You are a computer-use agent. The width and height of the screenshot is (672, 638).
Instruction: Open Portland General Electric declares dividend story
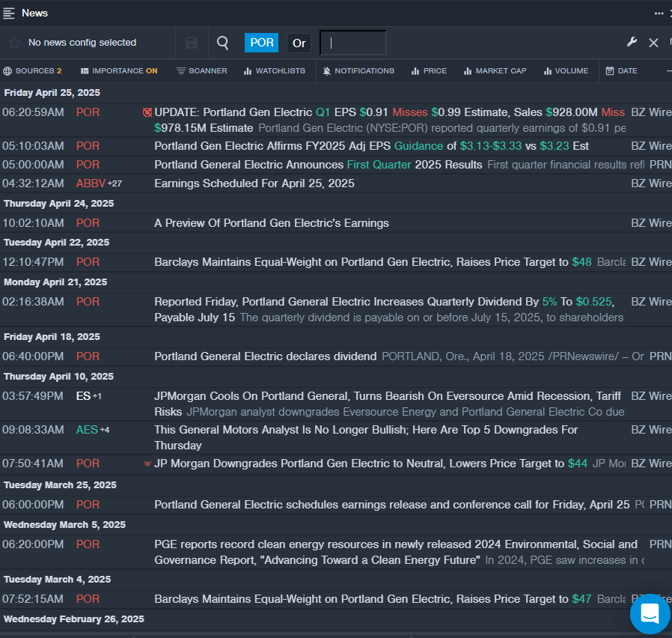click(266, 356)
